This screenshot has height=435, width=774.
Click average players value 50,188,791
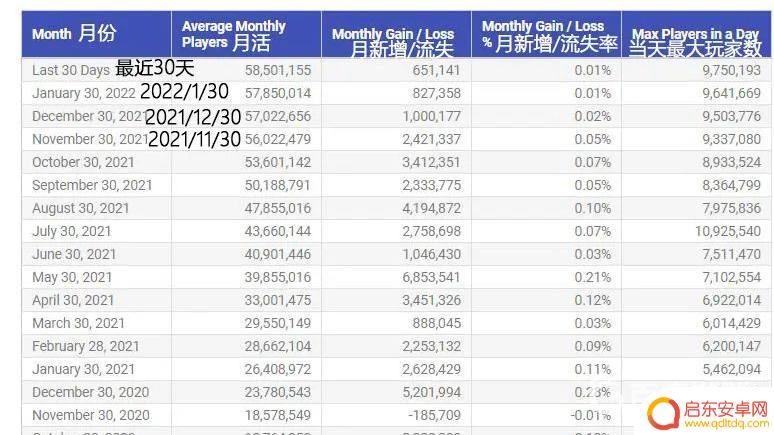tap(278, 185)
